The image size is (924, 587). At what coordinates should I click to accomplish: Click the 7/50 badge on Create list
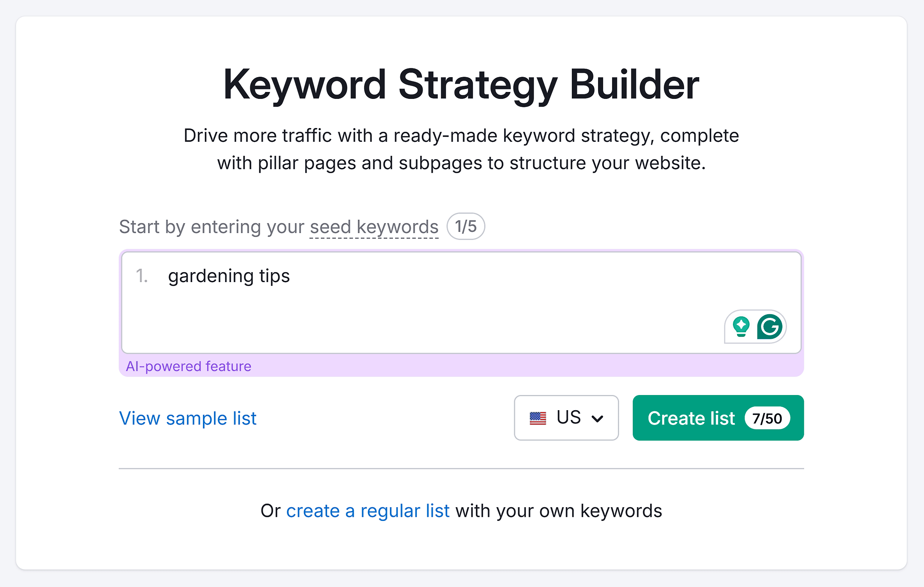[767, 418]
